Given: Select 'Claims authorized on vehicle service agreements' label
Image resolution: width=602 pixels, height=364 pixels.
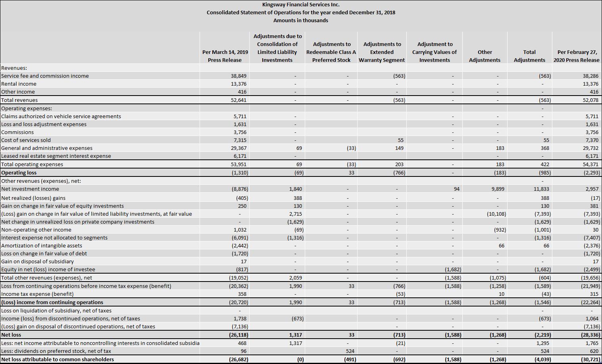Looking at the screenshot, I should click(x=61, y=116).
